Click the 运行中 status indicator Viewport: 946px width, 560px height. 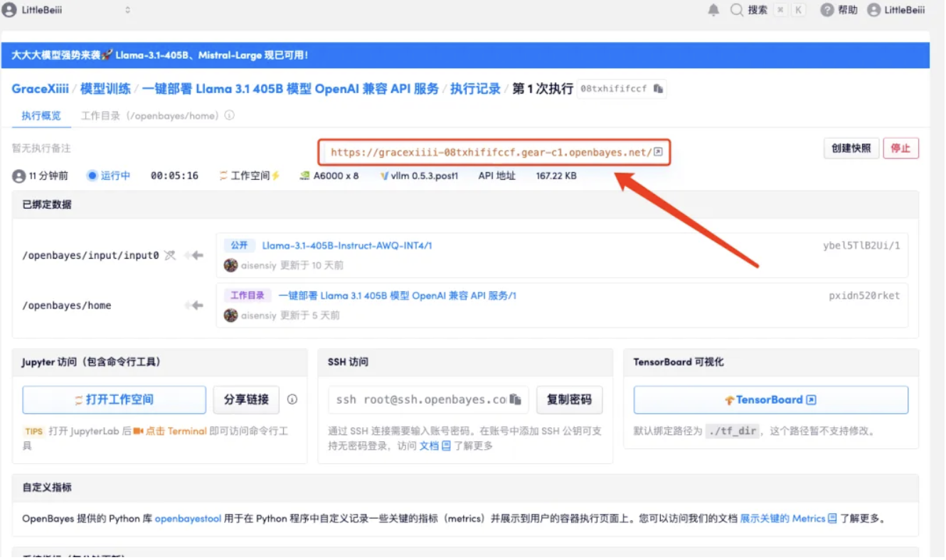click(x=109, y=176)
